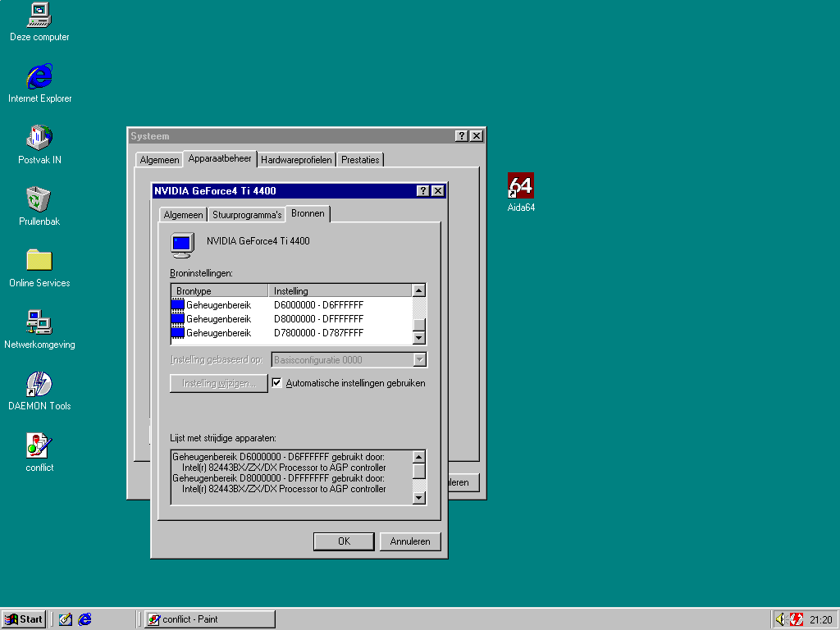The image size is (840, 630).
Task: Click the clock showing 21:20
Action: [820, 620]
